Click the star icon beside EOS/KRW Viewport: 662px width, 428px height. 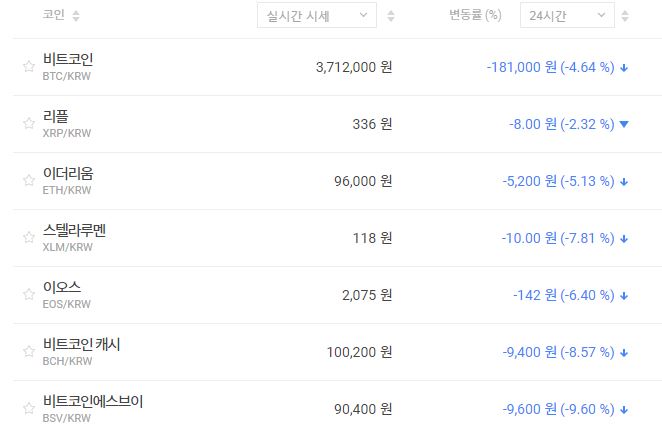tap(29, 295)
